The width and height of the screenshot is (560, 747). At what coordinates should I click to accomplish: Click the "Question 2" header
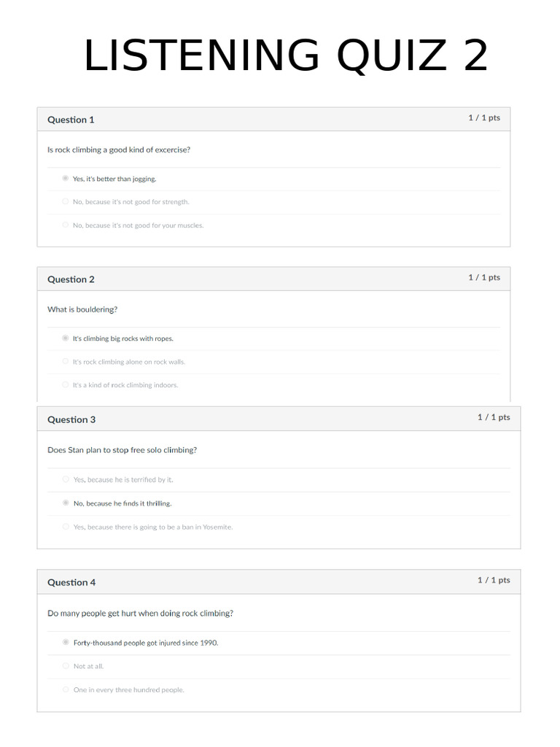tap(71, 279)
